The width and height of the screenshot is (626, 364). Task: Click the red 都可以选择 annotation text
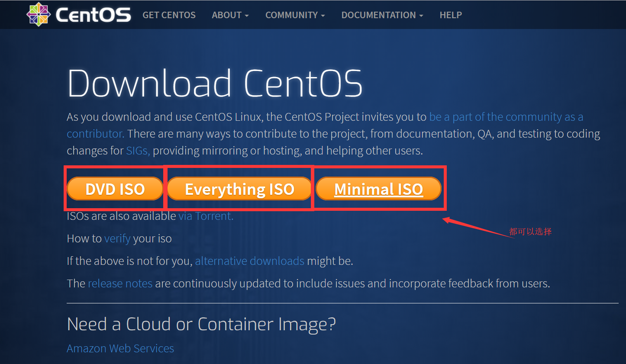pyautogui.click(x=530, y=232)
